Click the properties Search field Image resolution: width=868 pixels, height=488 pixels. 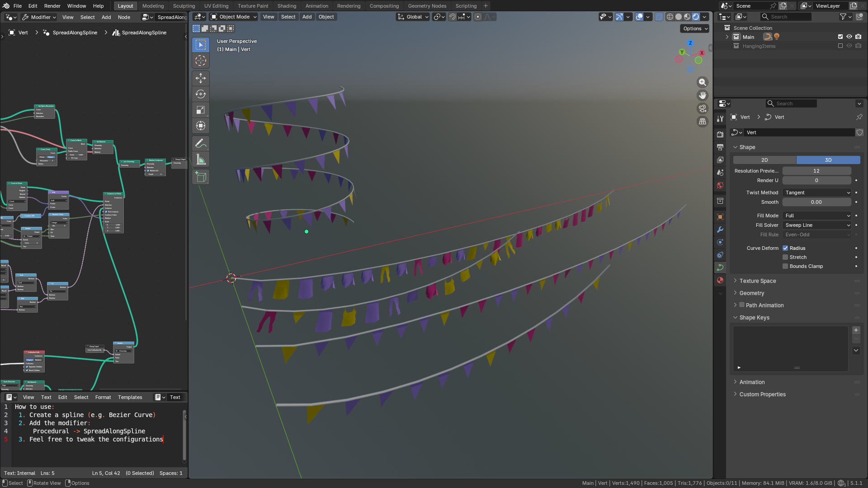[792, 103]
